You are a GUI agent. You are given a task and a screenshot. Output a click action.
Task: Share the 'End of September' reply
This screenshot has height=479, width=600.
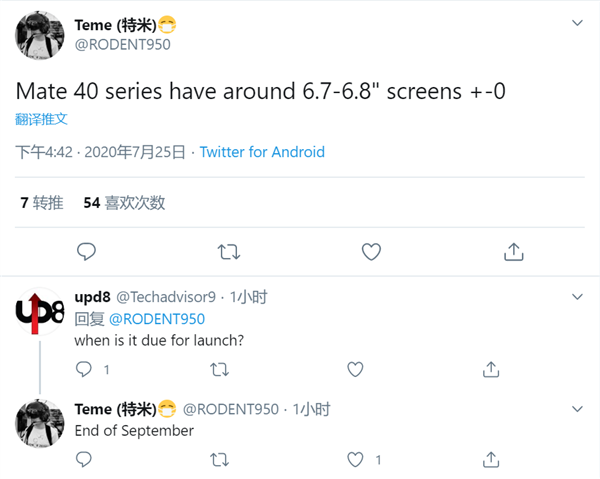pos(490,460)
